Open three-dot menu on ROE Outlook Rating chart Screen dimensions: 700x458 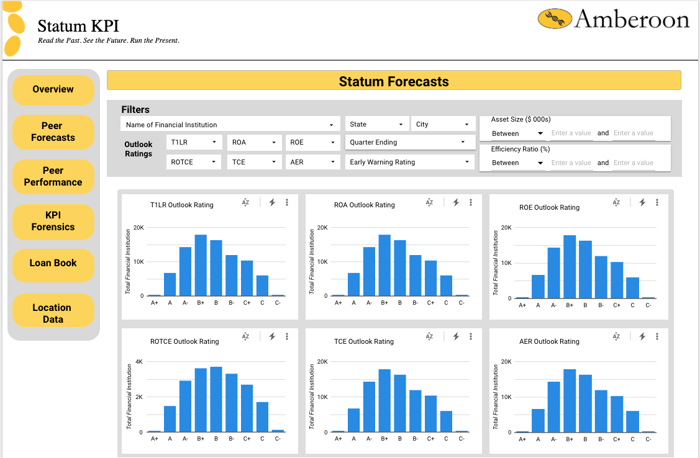click(657, 203)
